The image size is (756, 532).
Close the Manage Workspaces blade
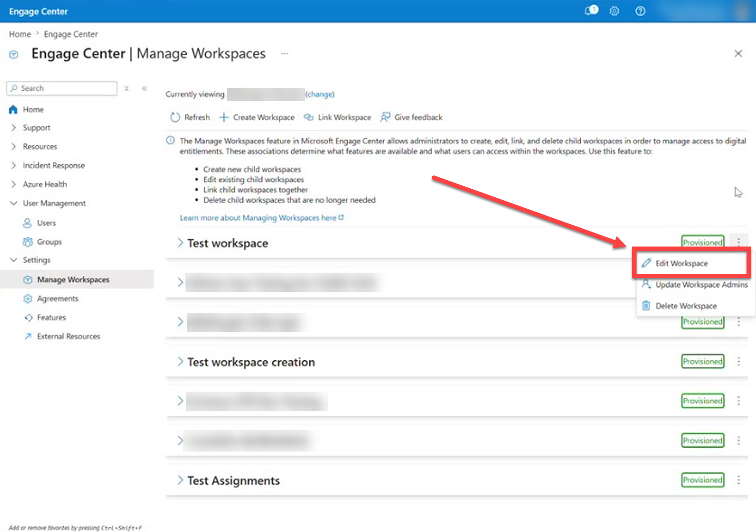738,53
